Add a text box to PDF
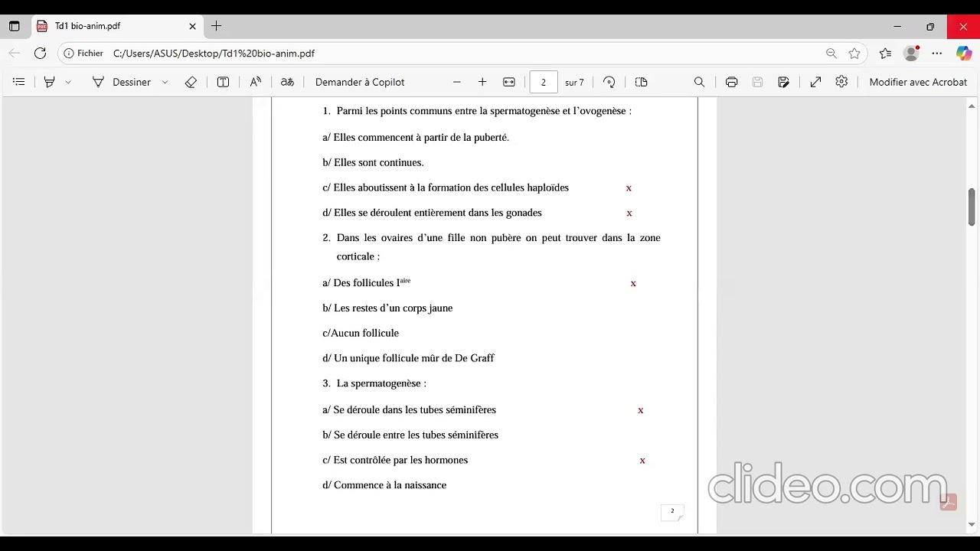This screenshot has width=980, height=551. 223,82
